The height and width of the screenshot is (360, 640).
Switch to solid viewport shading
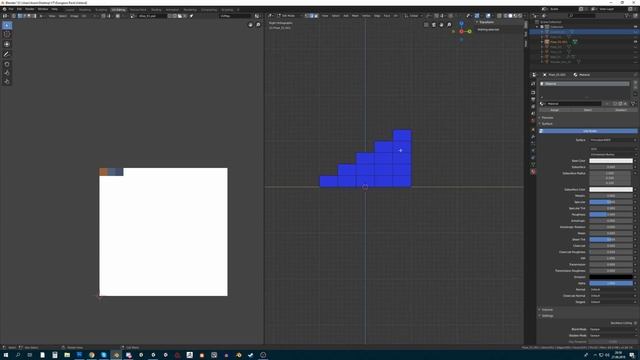coord(510,16)
